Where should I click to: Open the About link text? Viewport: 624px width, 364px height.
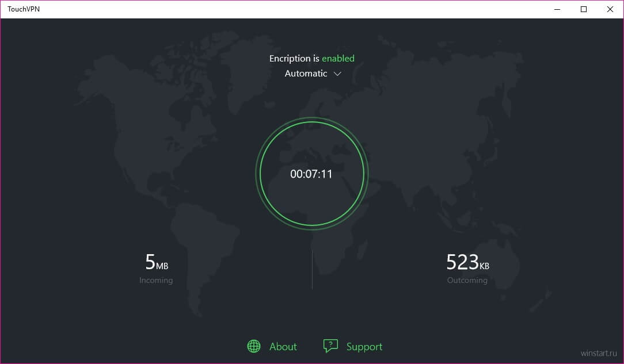click(x=283, y=347)
